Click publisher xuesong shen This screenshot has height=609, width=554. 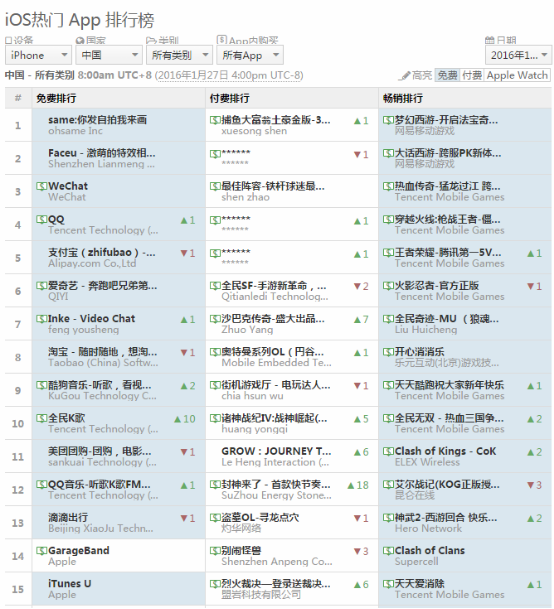click(254, 131)
